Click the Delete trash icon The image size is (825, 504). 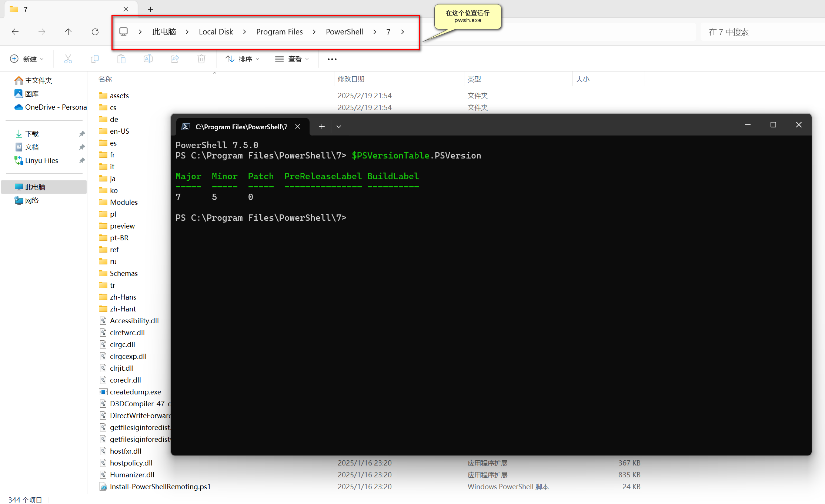pos(201,59)
